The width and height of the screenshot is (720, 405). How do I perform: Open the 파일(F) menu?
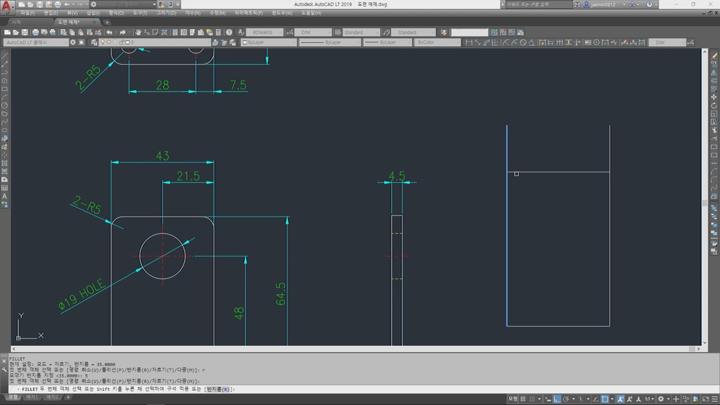(28, 13)
